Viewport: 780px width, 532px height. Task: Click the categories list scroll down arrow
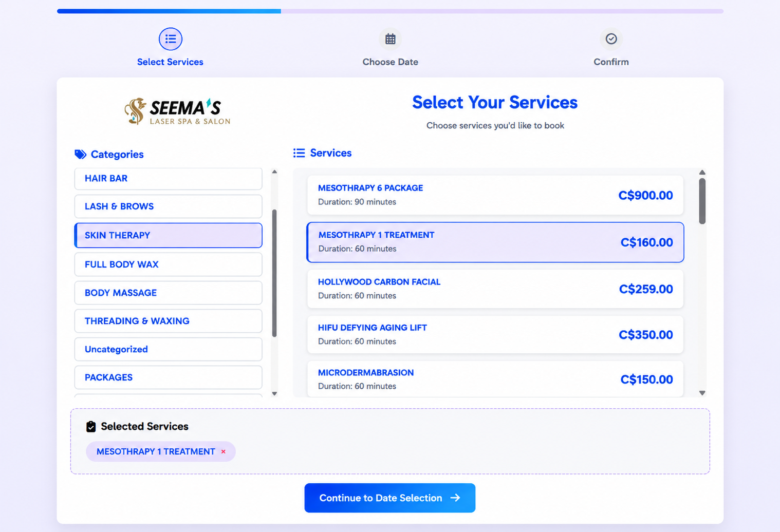274,393
